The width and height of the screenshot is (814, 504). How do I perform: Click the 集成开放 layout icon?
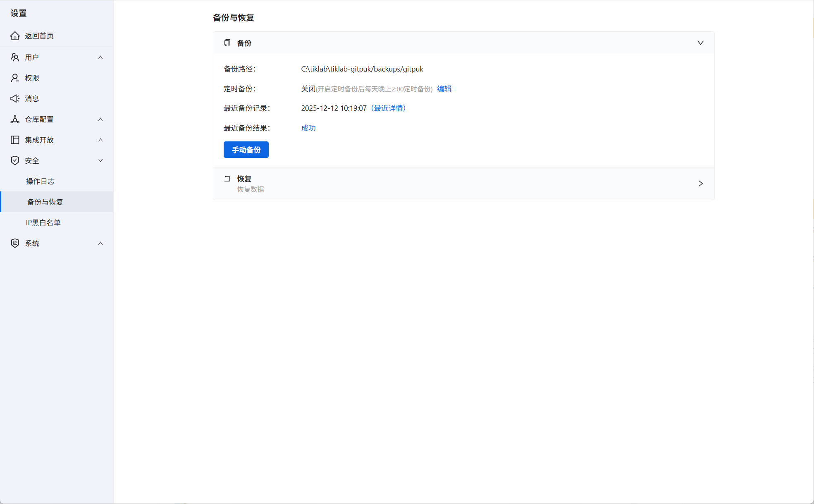[x=15, y=140]
